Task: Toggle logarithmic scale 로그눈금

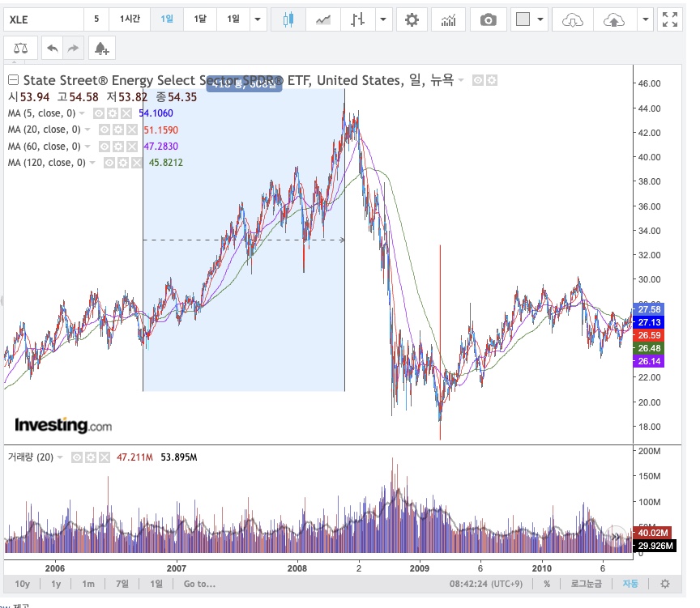Action: pyautogui.click(x=586, y=584)
